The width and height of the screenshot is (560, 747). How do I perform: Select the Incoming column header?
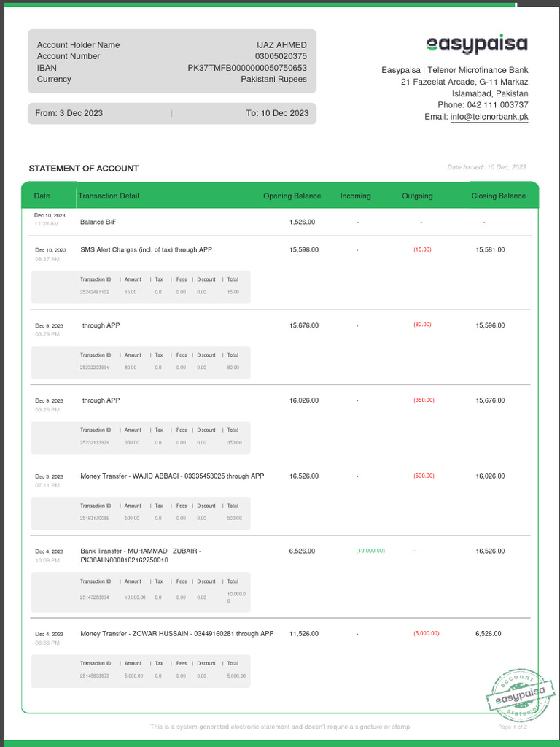pyautogui.click(x=355, y=196)
